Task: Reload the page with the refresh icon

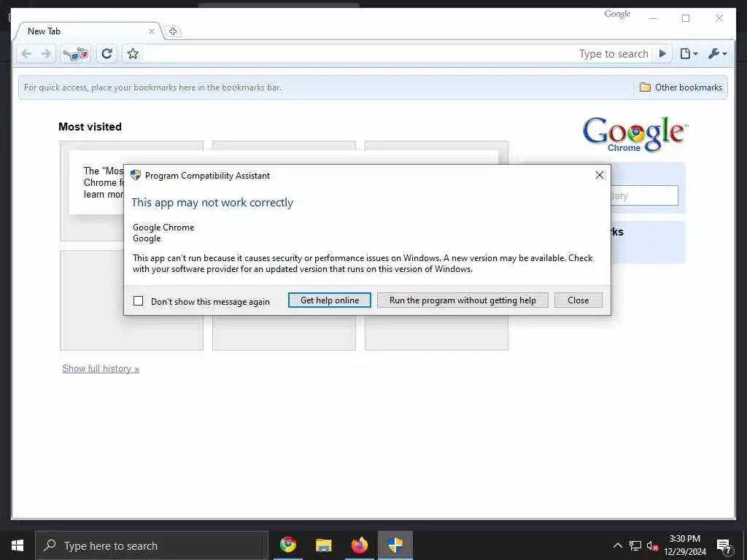Action: coord(107,54)
